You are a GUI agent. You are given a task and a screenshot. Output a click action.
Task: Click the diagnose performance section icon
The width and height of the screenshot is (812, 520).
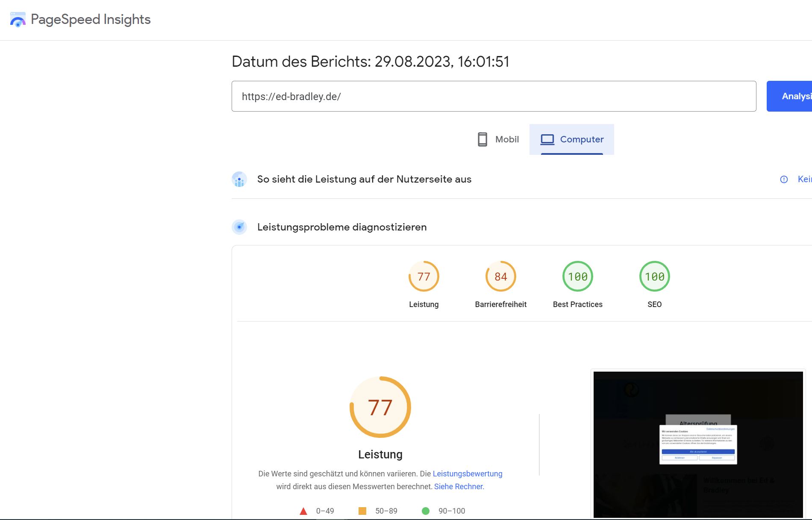[239, 227]
